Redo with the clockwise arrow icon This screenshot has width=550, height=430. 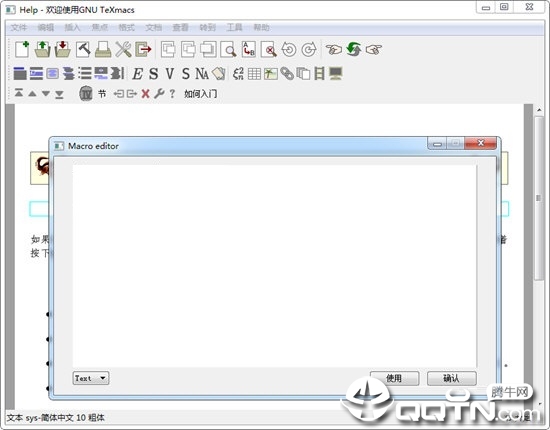pos(309,49)
